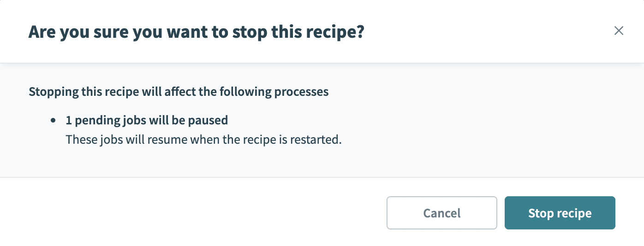Click the Stop recipe button
The image size is (644, 246).
point(560,213)
